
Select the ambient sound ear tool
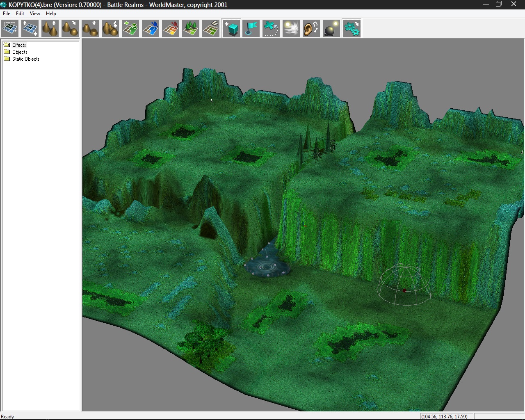[x=311, y=29]
